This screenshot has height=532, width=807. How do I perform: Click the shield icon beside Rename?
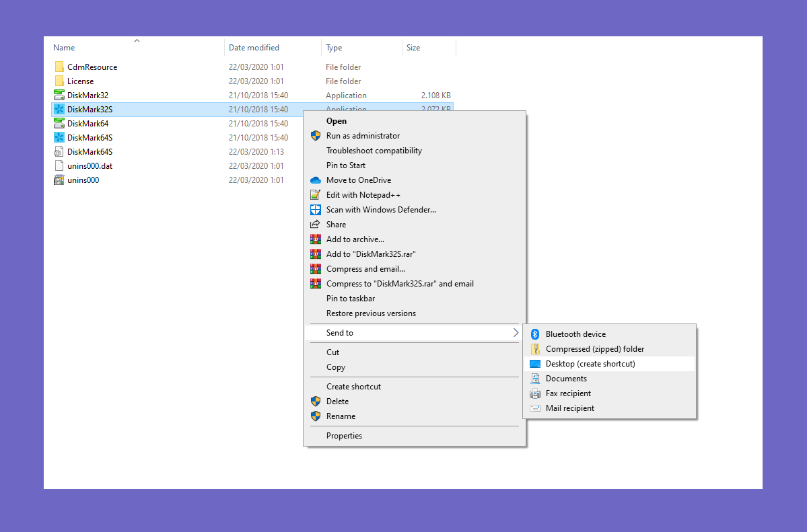point(316,416)
